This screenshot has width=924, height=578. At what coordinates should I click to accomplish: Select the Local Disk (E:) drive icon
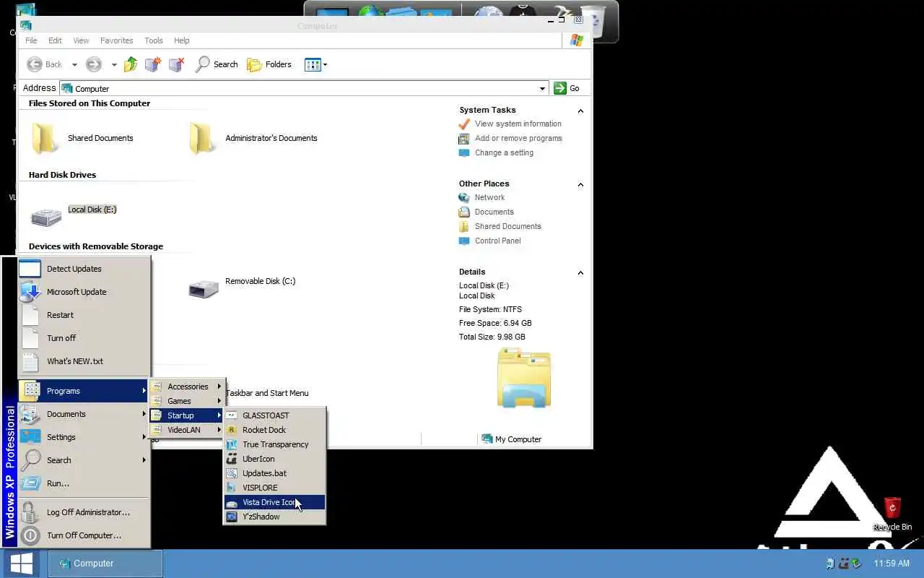click(x=46, y=216)
